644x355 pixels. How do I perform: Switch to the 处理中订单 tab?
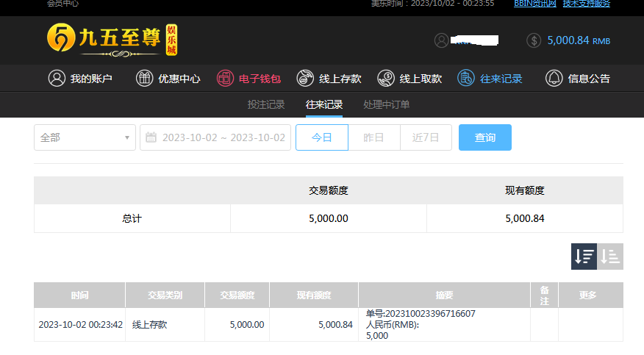click(x=387, y=104)
